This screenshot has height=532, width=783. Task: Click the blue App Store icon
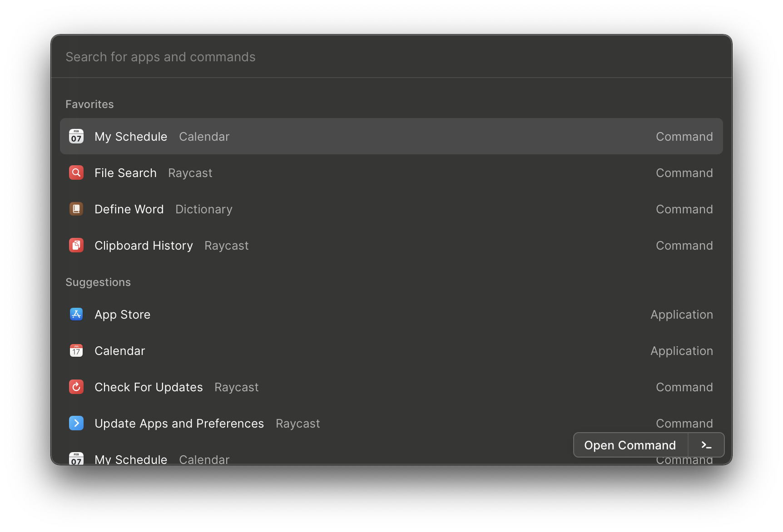(x=76, y=314)
